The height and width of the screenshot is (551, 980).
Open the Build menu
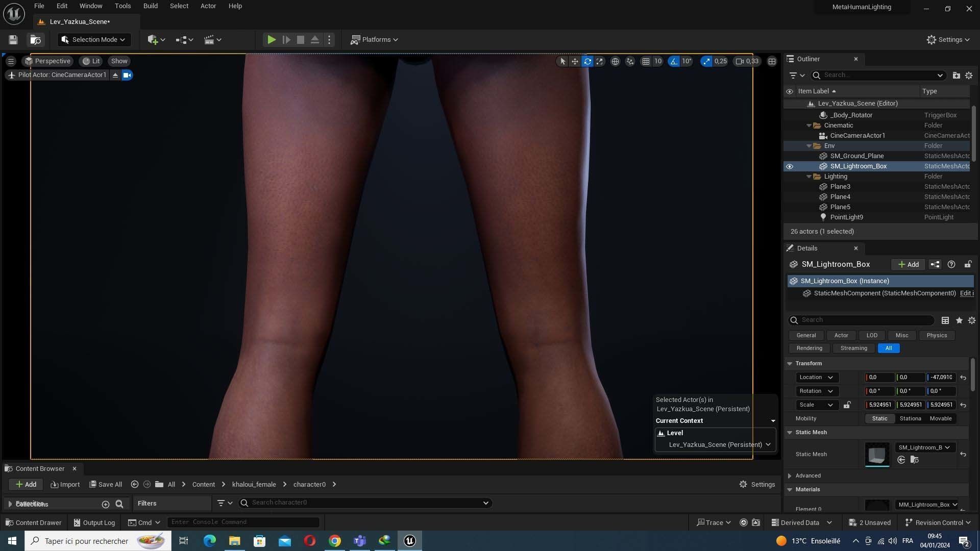coord(150,6)
